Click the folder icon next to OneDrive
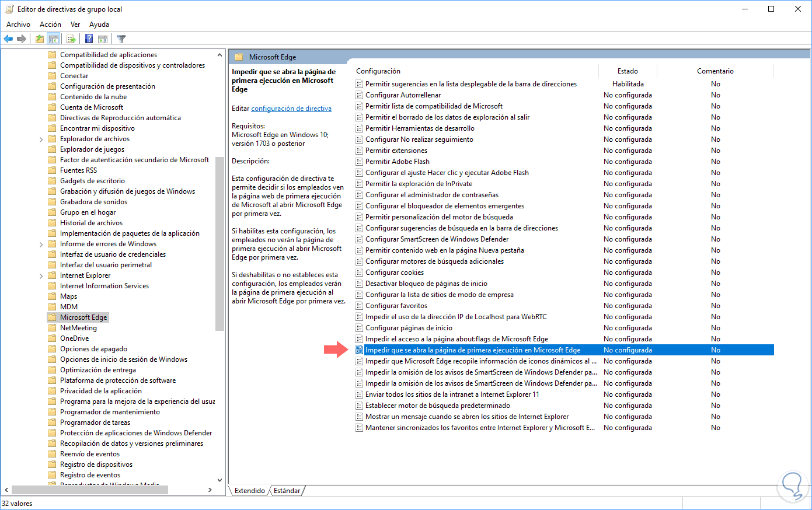 52,338
